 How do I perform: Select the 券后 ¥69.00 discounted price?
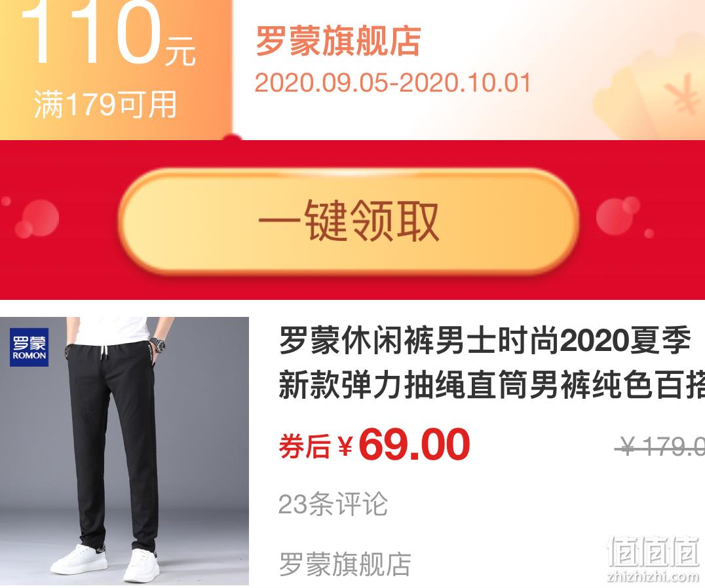pyautogui.click(x=375, y=445)
